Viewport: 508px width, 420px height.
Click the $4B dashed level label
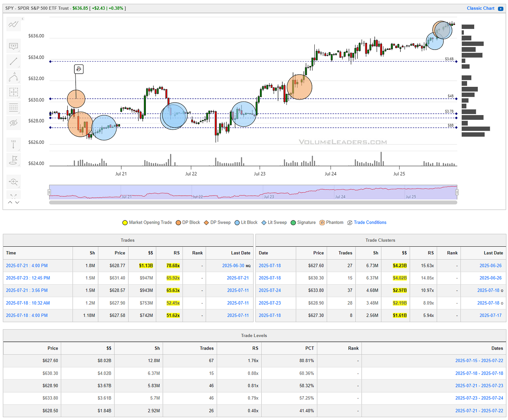[451, 96]
